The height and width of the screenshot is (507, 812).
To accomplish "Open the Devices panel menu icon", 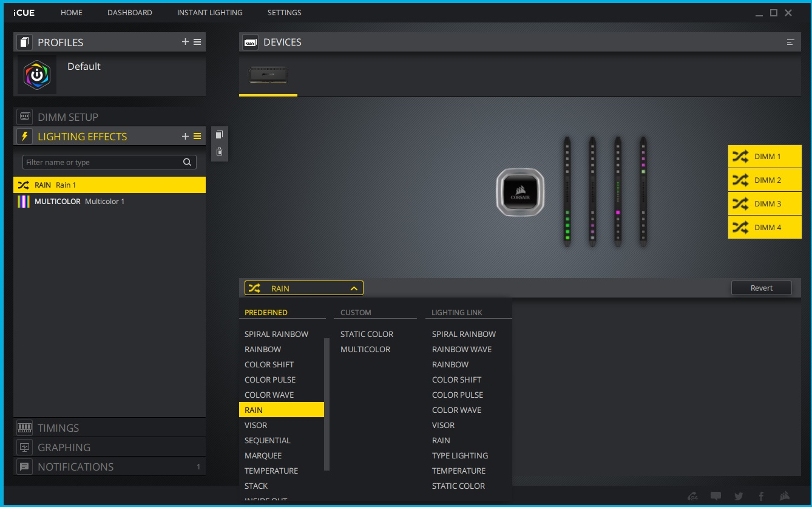I will point(790,43).
